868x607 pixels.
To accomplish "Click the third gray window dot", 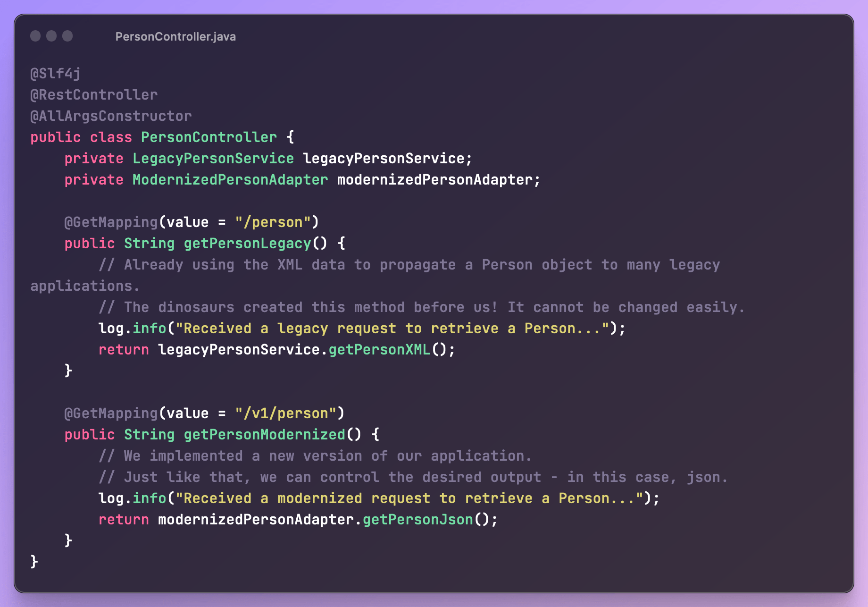I will pyautogui.click(x=67, y=36).
